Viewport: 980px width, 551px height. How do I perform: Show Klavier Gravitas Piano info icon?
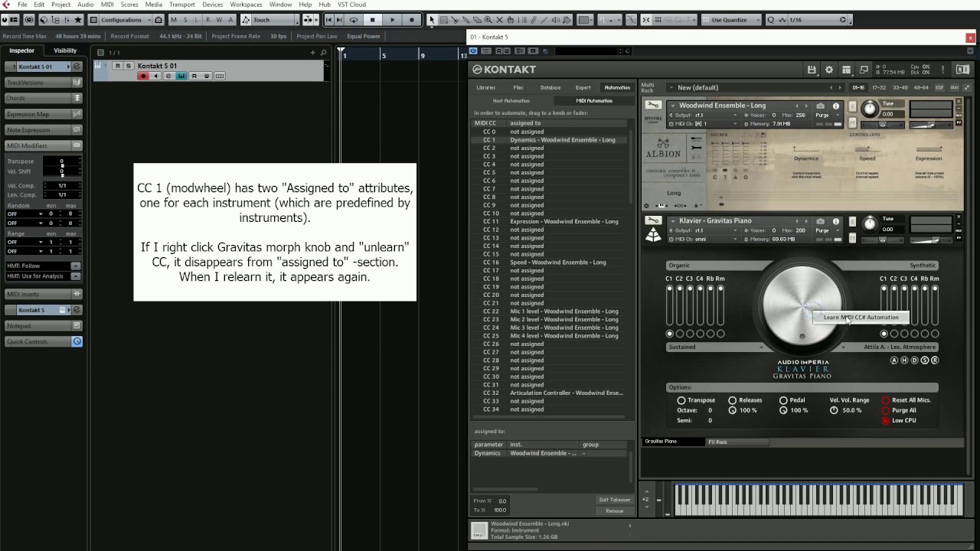[x=835, y=221]
